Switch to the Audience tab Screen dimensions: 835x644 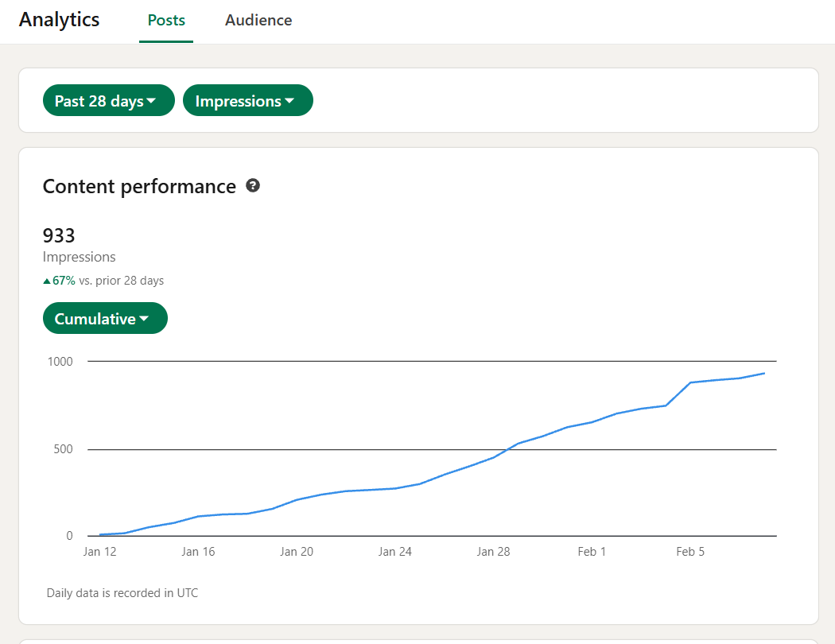tap(258, 20)
